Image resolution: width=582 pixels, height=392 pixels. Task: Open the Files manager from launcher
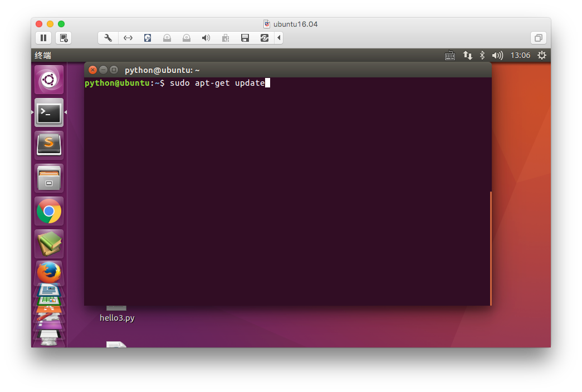49,178
